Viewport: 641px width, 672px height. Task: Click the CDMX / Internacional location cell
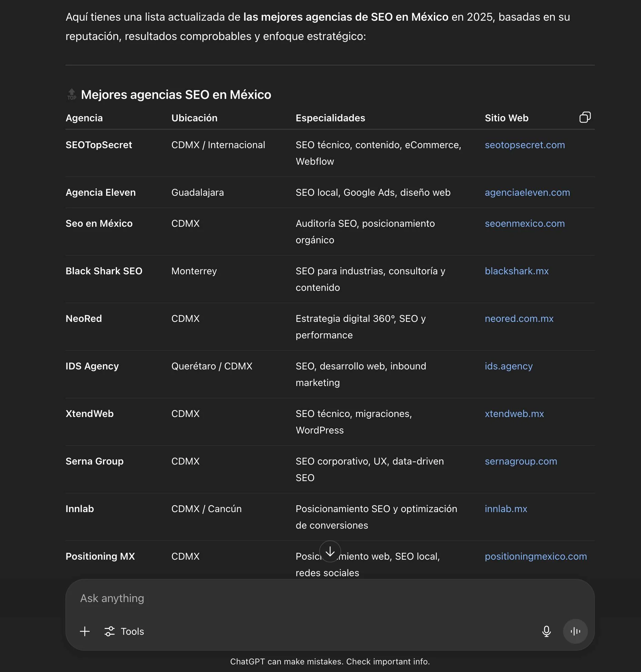[218, 145]
